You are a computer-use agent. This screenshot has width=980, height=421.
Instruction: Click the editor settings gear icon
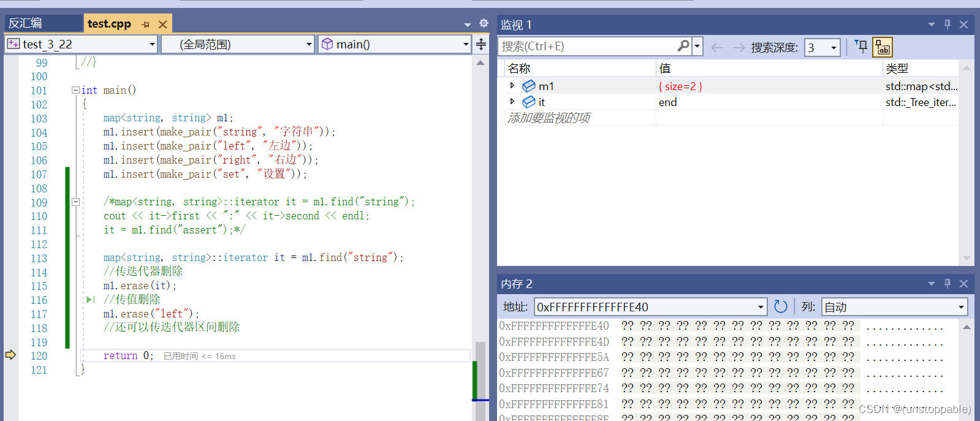484,23
